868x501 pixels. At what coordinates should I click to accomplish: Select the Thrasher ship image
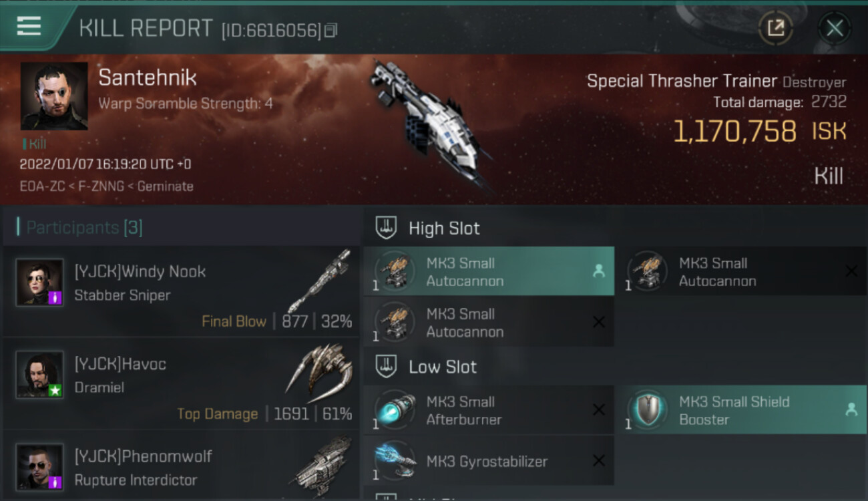pos(428,120)
